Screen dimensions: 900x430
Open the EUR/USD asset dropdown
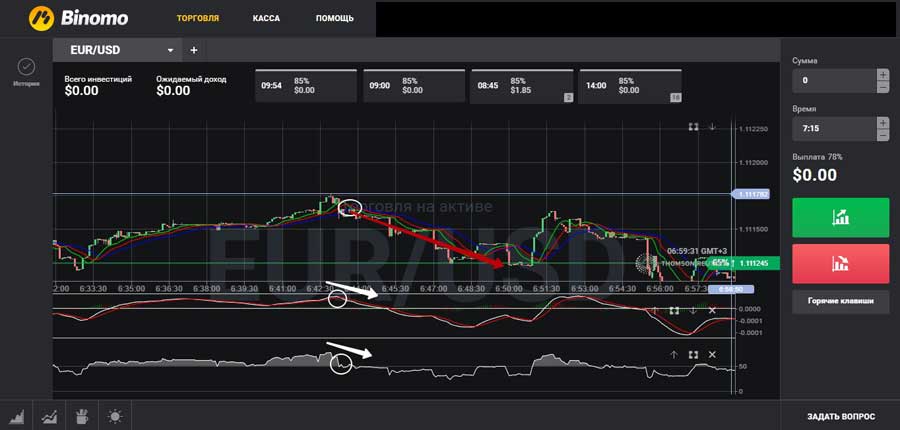tap(118, 51)
